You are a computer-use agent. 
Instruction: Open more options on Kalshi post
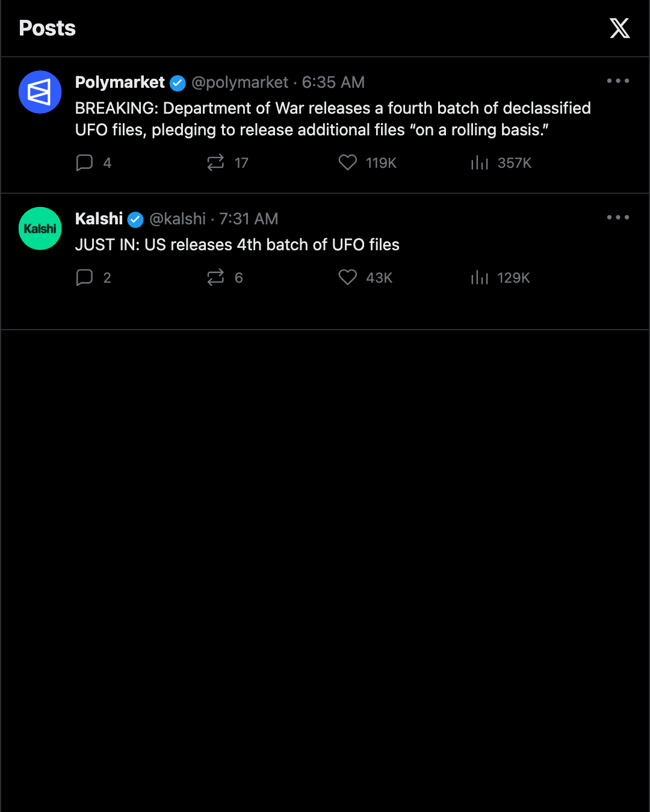[x=618, y=217]
